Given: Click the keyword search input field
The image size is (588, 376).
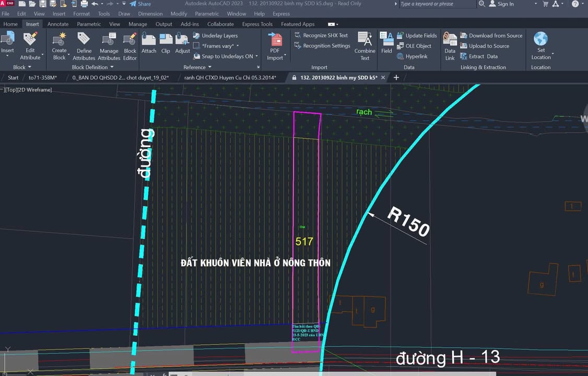Looking at the screenshot, I should [x=437, y=4].
